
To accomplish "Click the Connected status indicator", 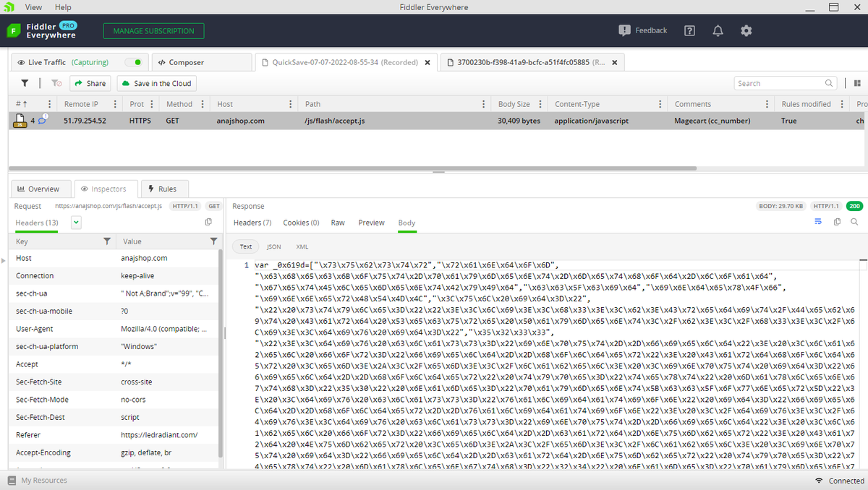I will tap(839, 481).
